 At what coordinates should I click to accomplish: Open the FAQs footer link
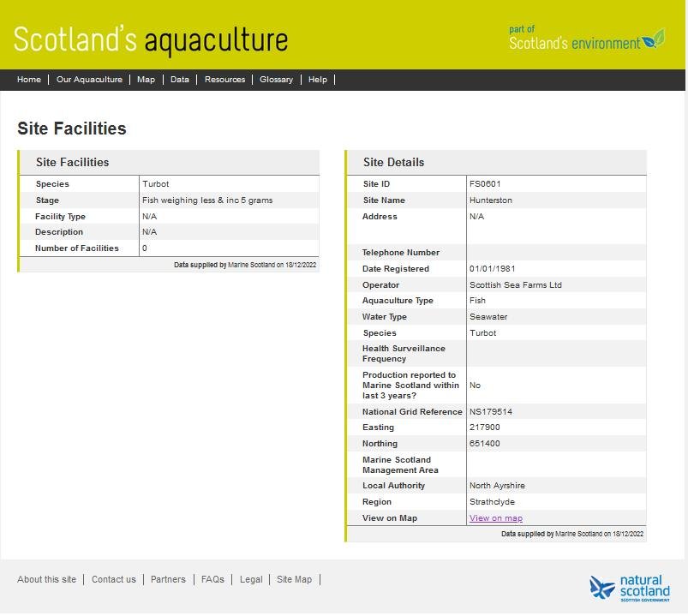click(212, 579)
